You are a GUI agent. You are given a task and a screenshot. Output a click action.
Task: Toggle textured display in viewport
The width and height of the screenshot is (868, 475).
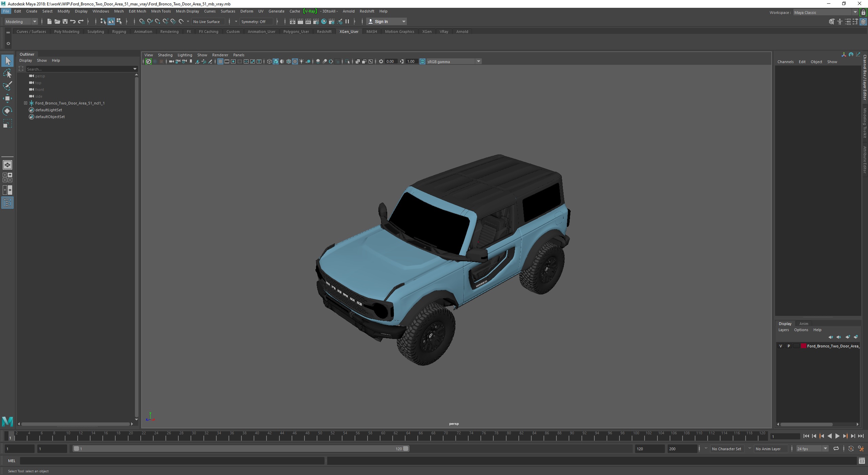(x=295, y=62)
